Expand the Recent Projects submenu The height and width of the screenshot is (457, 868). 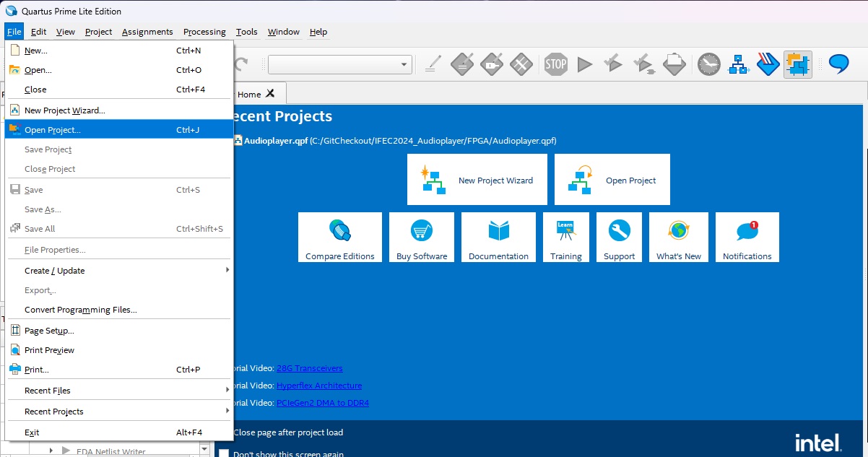pyautogui.click(x=119, y=412)
